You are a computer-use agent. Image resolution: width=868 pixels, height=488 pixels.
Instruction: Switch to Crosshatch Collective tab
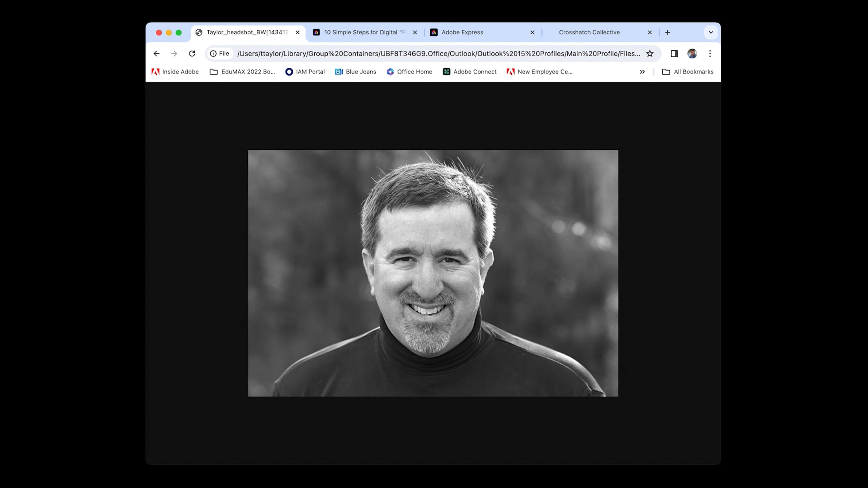point(589,32)
